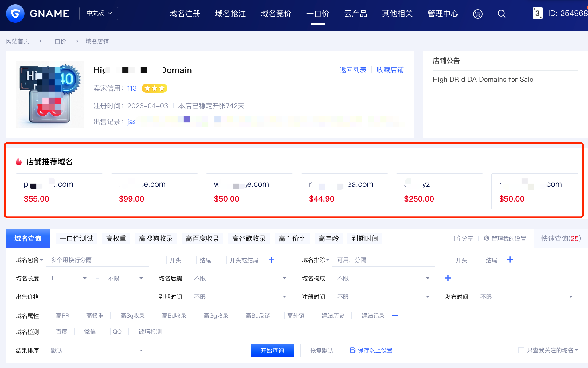Focus the 域名排除 input field
Viewport: 588px width, 368px height.
click(x=383, y=260)
